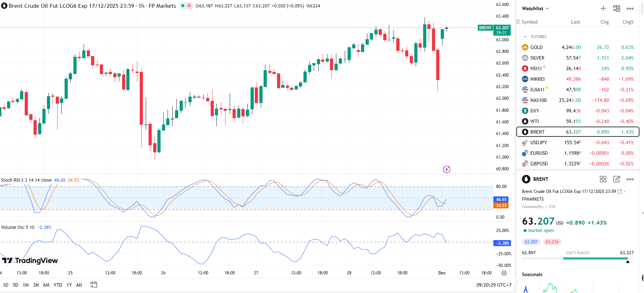The height and width of the screenshot is (293, 644).
Task: Click the blue 63.207 bid price button
Action: click(531, 242)
